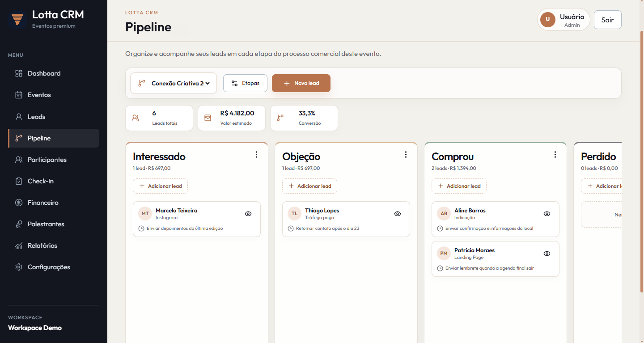Image resolution: width=644 pixels, height=343 pixels.
Task: Open the Dashboard menu item
Action: coord(54,73)
